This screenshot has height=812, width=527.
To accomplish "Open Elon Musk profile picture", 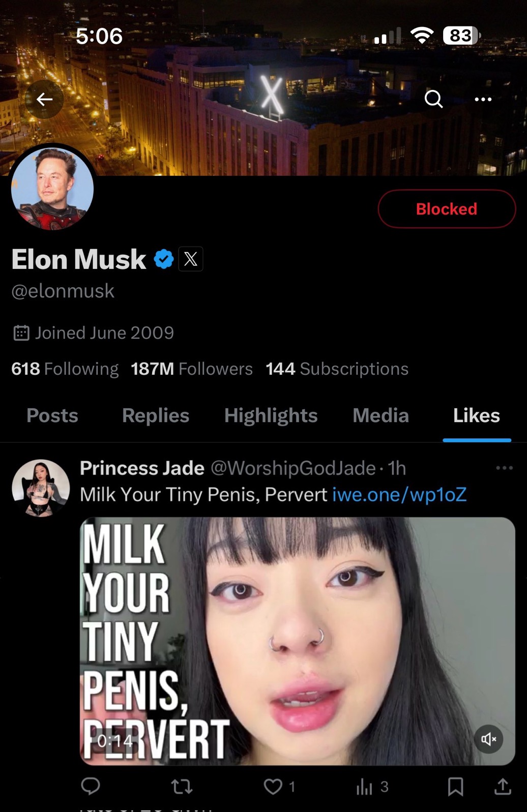I will [x=52, y=189].
